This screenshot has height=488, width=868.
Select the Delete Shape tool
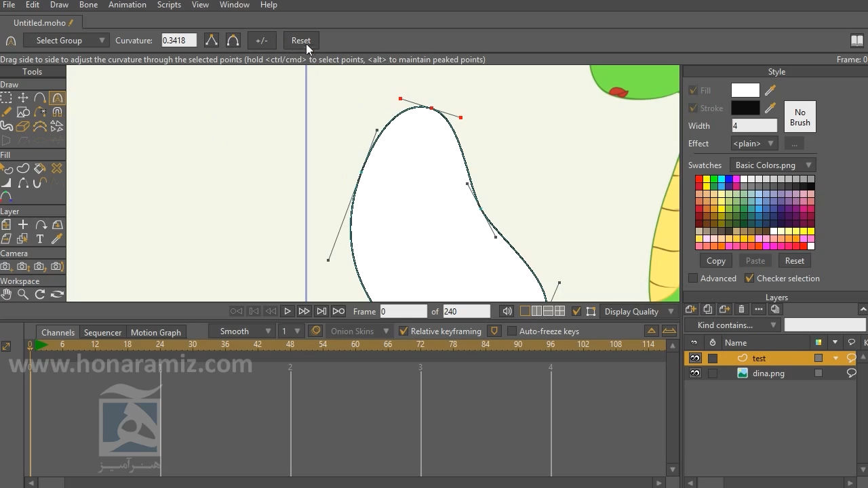[x=57, y=168]
